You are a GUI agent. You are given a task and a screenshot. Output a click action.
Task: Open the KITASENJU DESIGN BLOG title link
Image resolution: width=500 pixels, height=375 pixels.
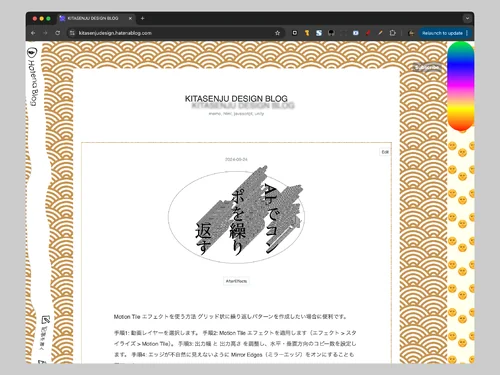[236, 99]
